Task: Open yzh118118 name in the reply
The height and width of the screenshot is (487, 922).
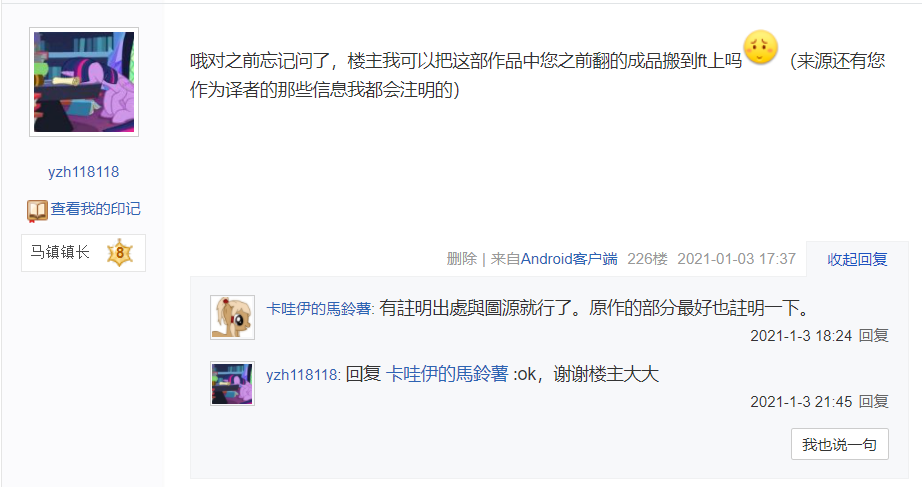Action: coord(302,375)
